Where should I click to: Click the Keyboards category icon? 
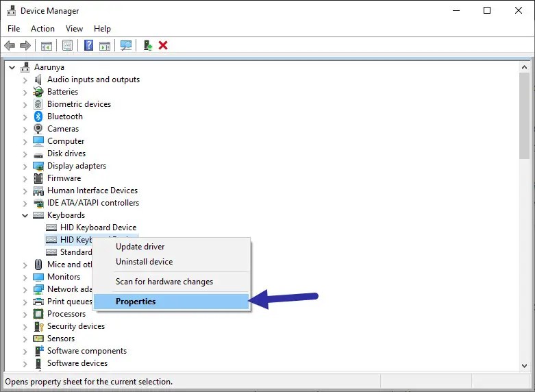tap(38, 215)
